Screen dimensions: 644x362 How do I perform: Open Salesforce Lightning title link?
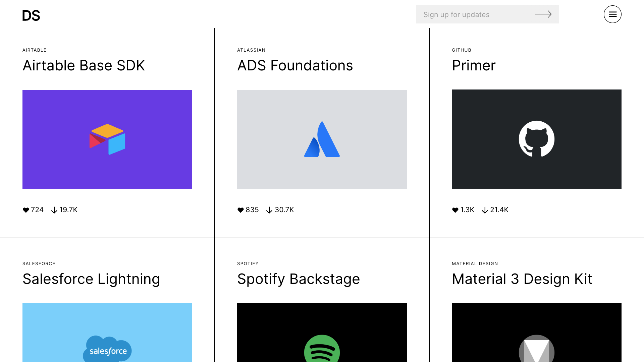pyautogui.click(x=91, y=279)
